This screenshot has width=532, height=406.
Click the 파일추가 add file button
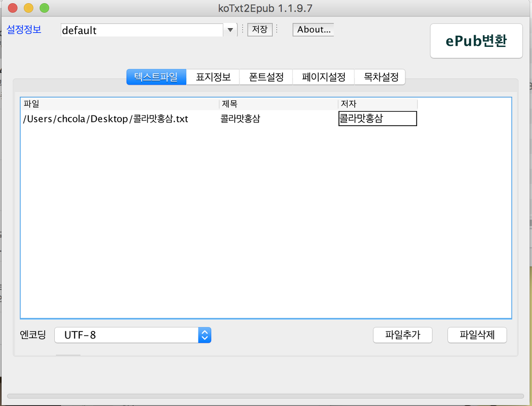[402, 335]
